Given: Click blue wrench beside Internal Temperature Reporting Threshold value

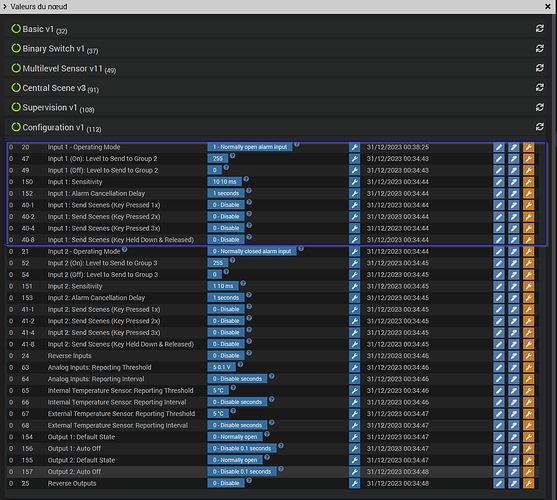Looking at the screenshot, I should 354,391.
